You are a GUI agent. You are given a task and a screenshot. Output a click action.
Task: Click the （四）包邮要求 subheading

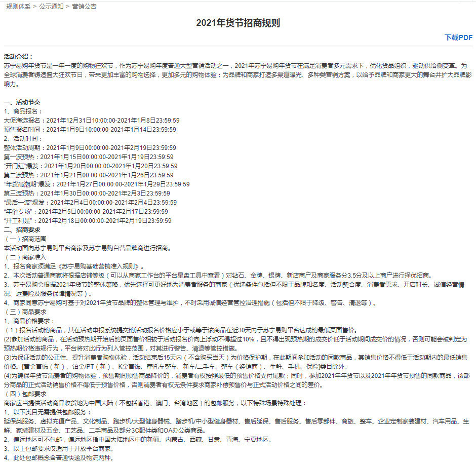25,394
